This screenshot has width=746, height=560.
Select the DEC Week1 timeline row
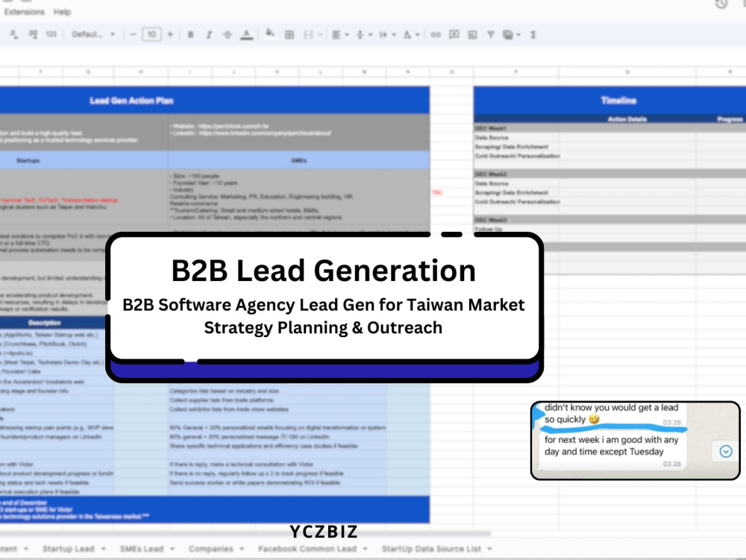[x=610, y=128]
